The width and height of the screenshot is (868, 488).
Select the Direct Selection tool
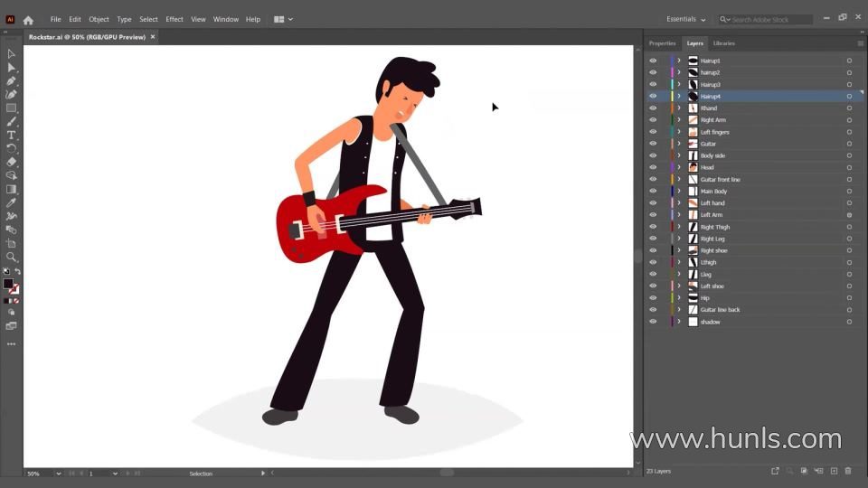click(12, 68)
